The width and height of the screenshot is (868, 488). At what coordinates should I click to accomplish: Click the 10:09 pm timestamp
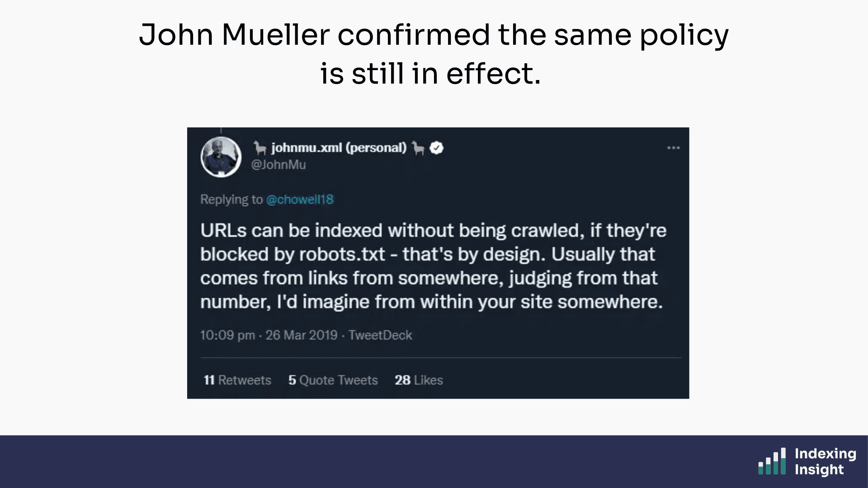[x=227, y=335]
